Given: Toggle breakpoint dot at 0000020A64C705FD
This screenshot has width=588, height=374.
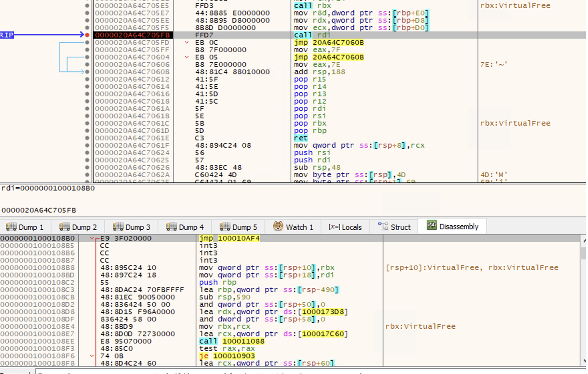Looking at the screenshot, I should [87, 42].
